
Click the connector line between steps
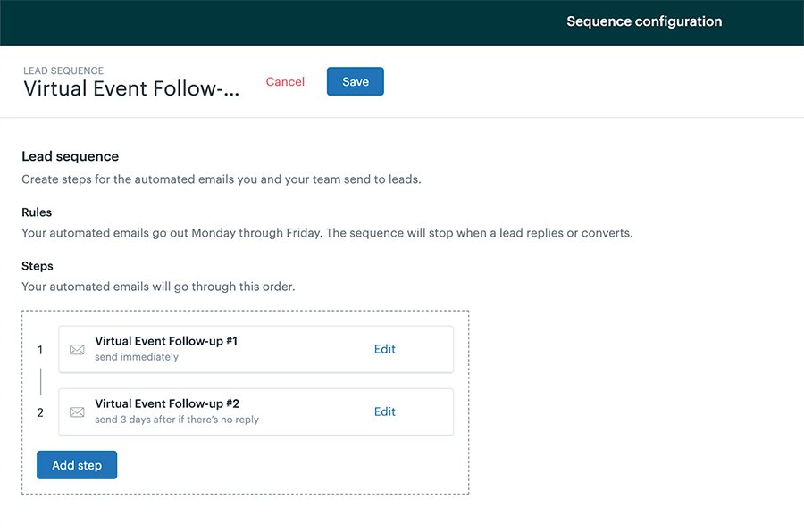pyautogui.click(x=40, y=380)
